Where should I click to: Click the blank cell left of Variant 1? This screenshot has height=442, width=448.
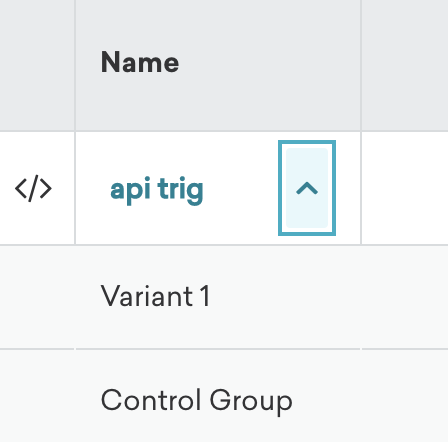tap(37, 297)
